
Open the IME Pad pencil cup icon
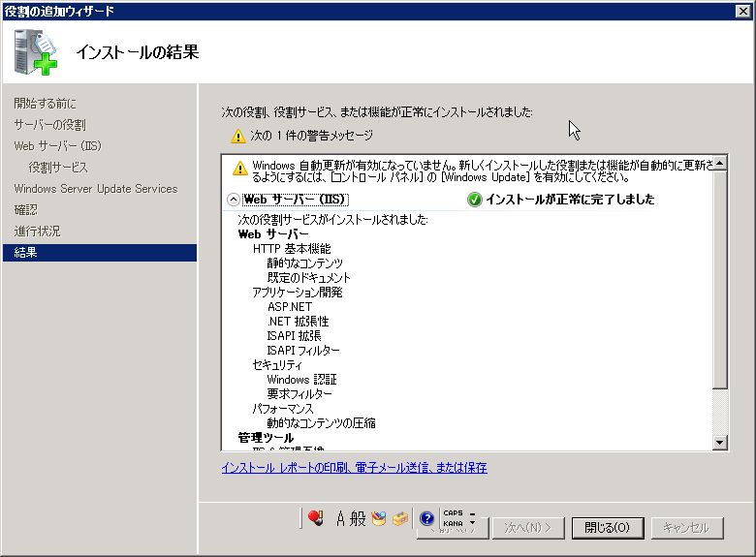(x=379, y=519)
